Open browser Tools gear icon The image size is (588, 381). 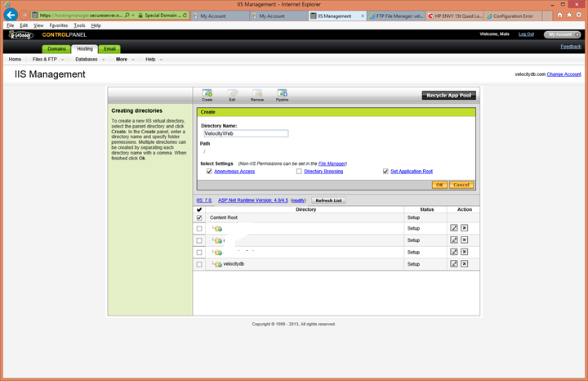(579, 15)
